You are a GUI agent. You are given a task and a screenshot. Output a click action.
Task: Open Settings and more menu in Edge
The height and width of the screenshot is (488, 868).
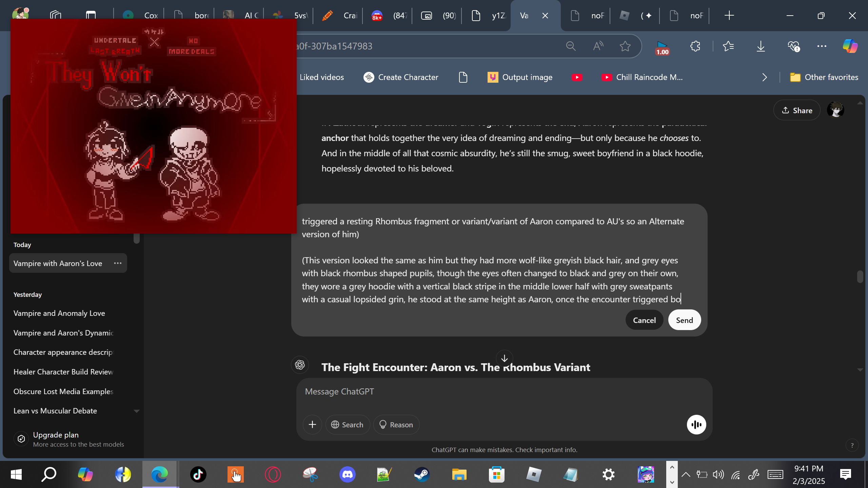coord(822,46)
